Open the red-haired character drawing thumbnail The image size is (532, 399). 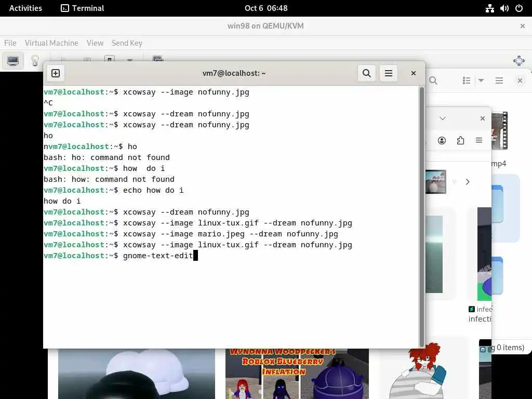point(419,371)
